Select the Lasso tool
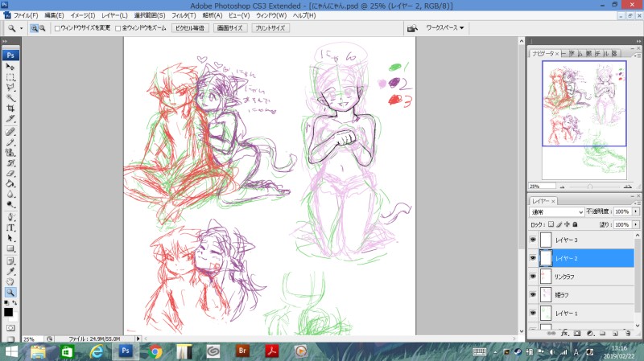Viewport: 644px width, 361px height. tap(10, 88)
